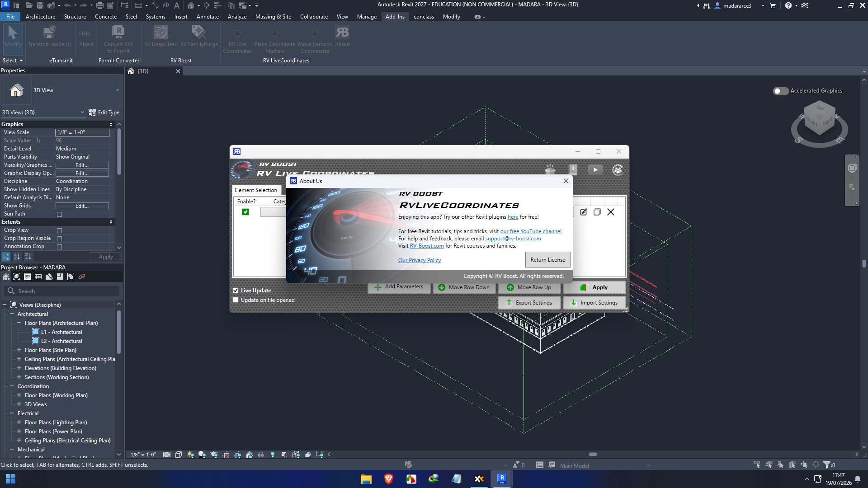
Task: Click the copy row icon in plugin window
Action: [597, 212]
